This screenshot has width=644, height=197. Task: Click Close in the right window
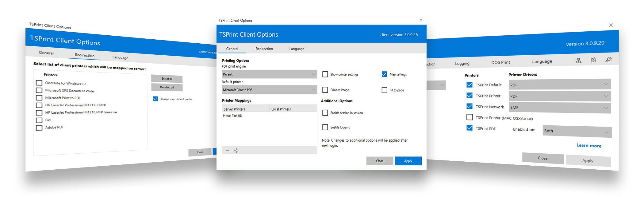click(543, 158)
